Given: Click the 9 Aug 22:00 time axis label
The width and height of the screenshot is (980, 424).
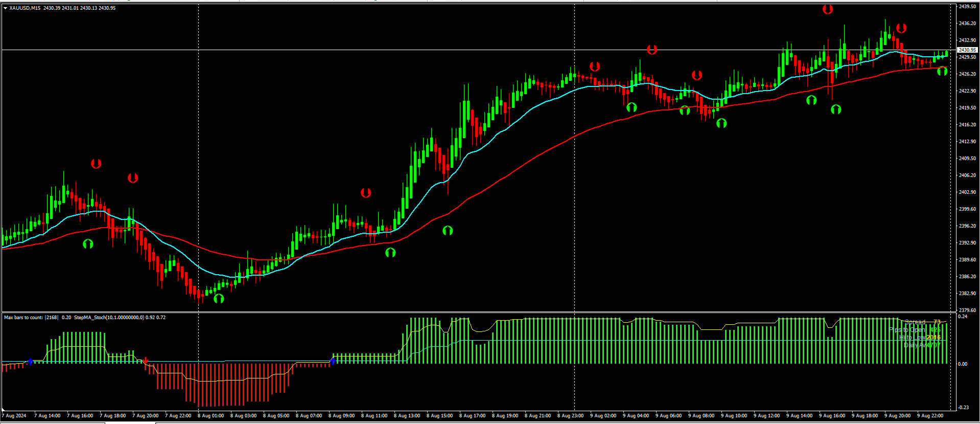Looking at the screenshot, I should tap(930, 416).
